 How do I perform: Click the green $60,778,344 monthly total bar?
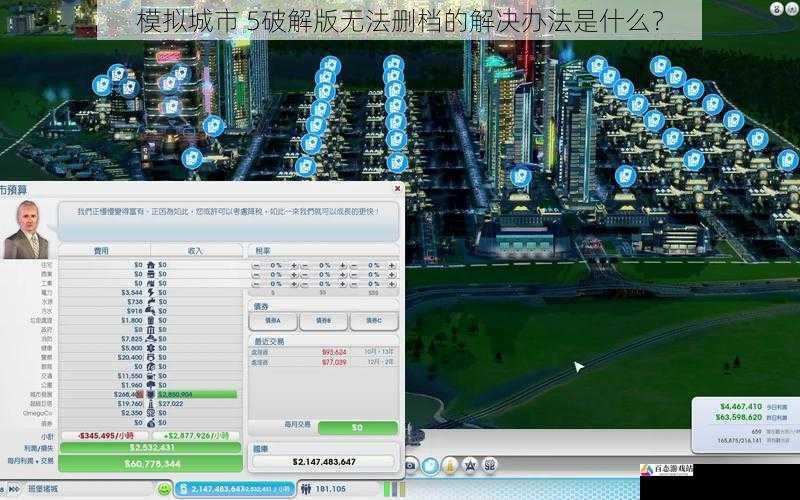[x=150, y=464]
